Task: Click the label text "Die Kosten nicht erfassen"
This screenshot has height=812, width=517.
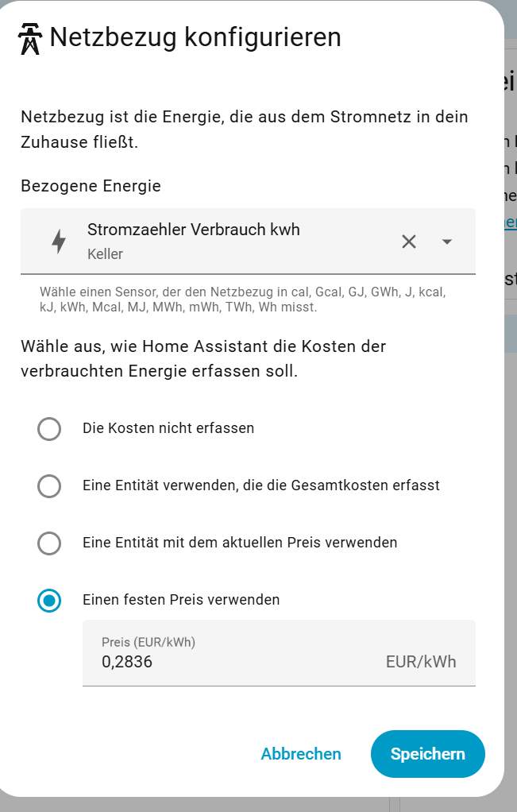Action: click(168, 428)
